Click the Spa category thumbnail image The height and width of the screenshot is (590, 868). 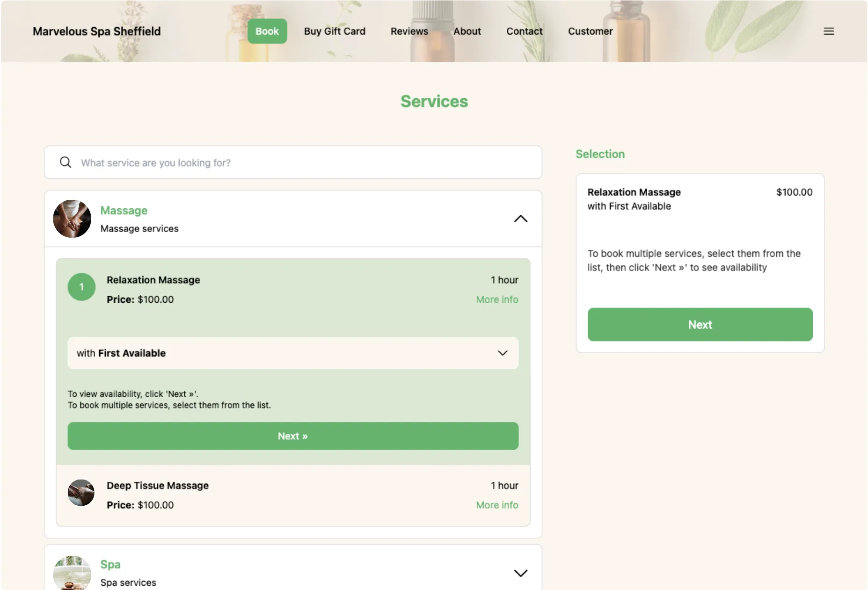click(72, 573)
